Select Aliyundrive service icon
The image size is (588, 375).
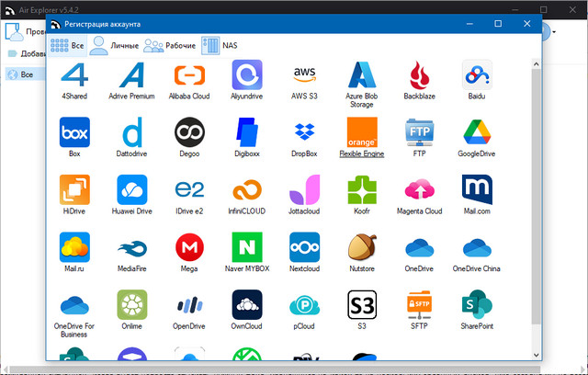tap(247, 74)
